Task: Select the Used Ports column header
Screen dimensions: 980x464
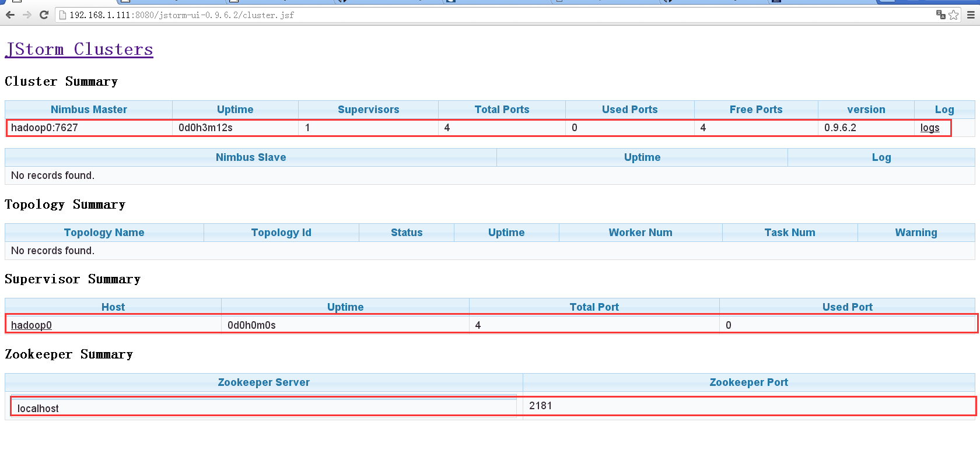Action: (630, 110)
